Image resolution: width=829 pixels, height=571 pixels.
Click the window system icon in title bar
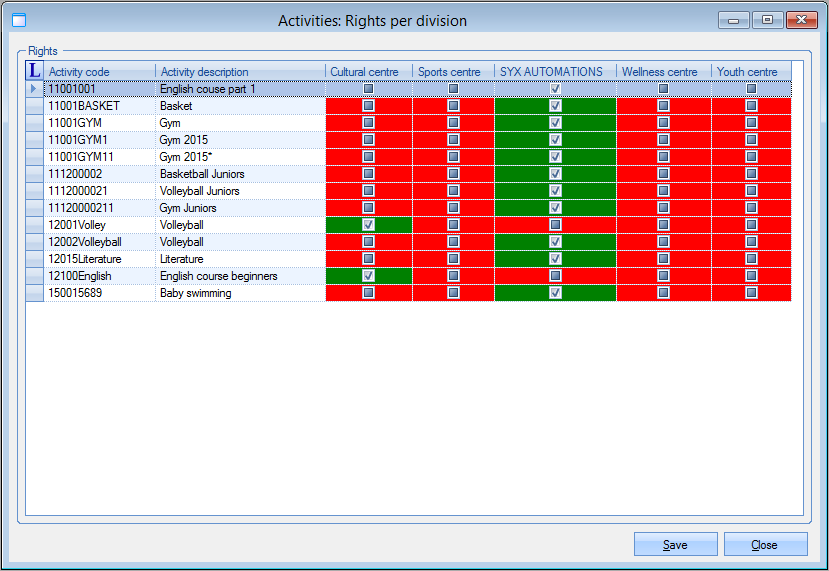tap(18, 20)
